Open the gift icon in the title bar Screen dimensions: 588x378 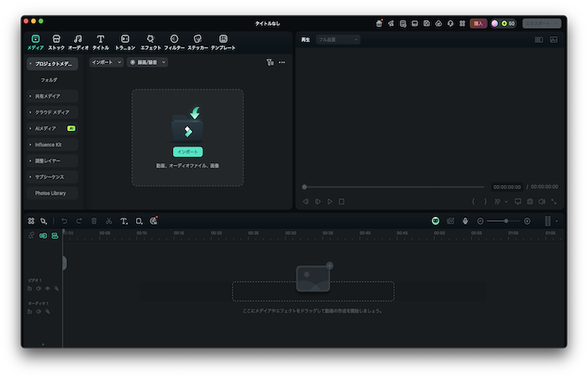(x=379, y=24)
